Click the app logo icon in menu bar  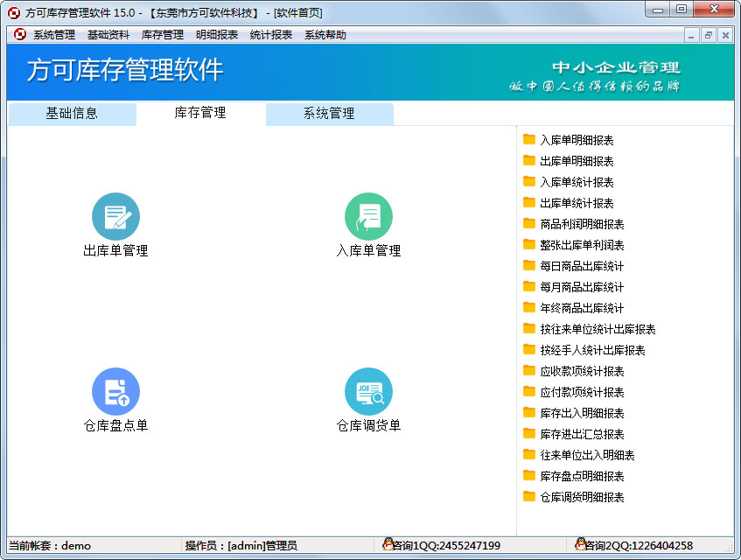19,35
